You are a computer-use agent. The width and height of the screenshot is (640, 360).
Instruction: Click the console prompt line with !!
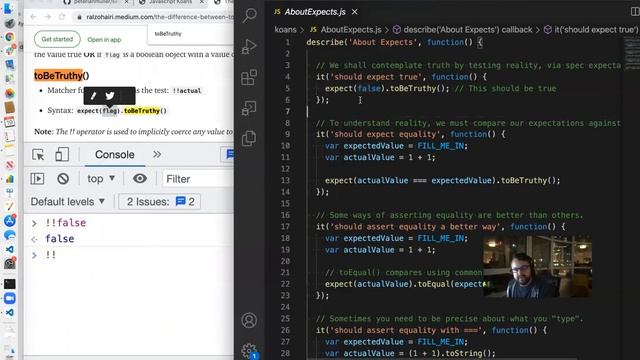coord(50,255)
